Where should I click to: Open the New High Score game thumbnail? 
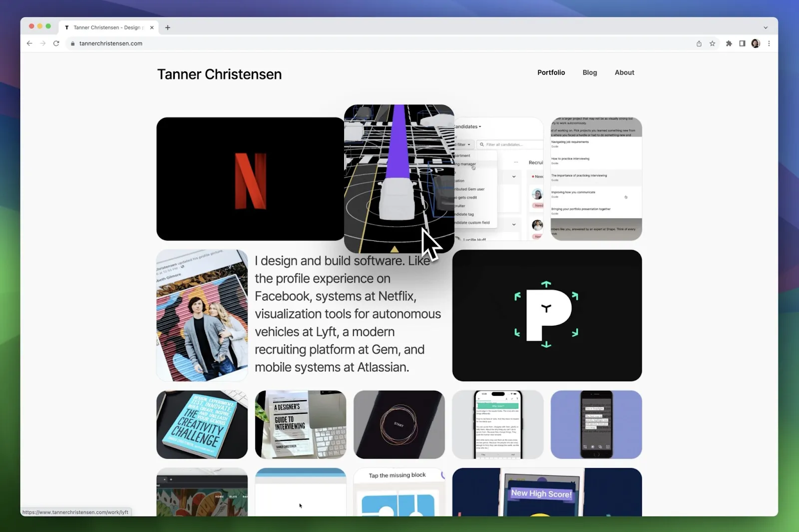tap(547, 492)
